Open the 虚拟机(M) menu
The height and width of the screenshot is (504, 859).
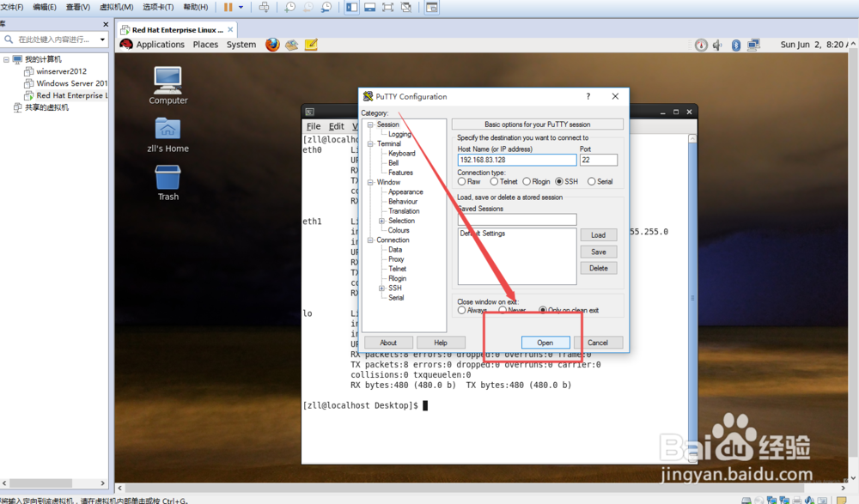[x=116, y=7]
